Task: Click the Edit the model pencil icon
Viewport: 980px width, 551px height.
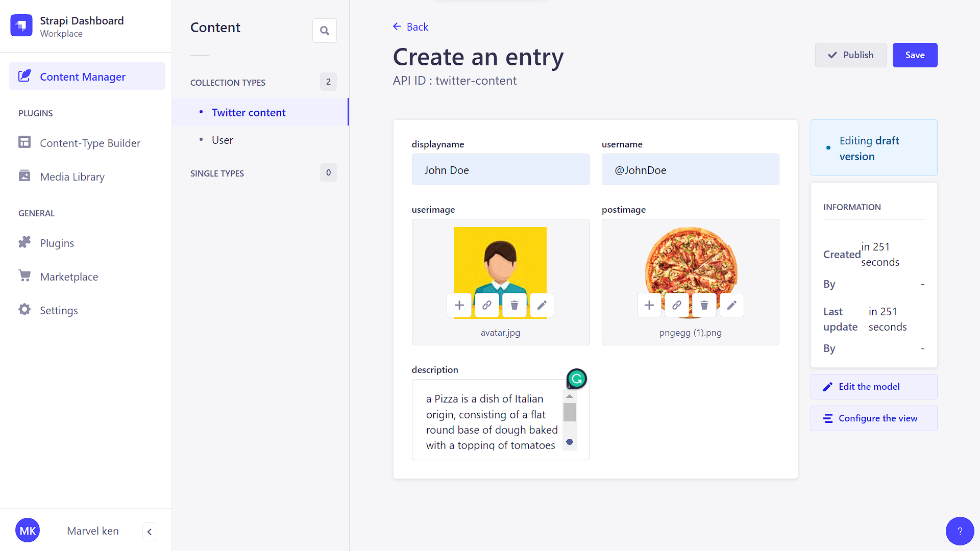Action: [x=828, y=387]
